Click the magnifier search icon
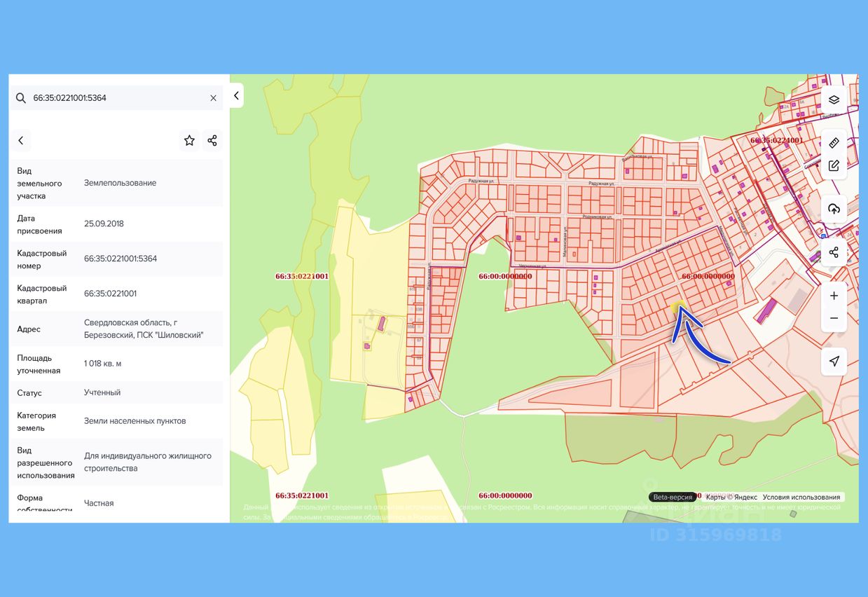868x597 pixels. coord(21,98)
